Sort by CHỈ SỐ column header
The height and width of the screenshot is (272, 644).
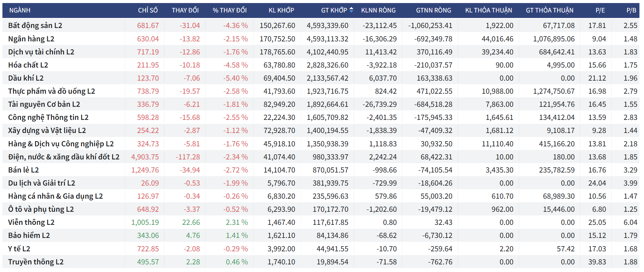148,10
